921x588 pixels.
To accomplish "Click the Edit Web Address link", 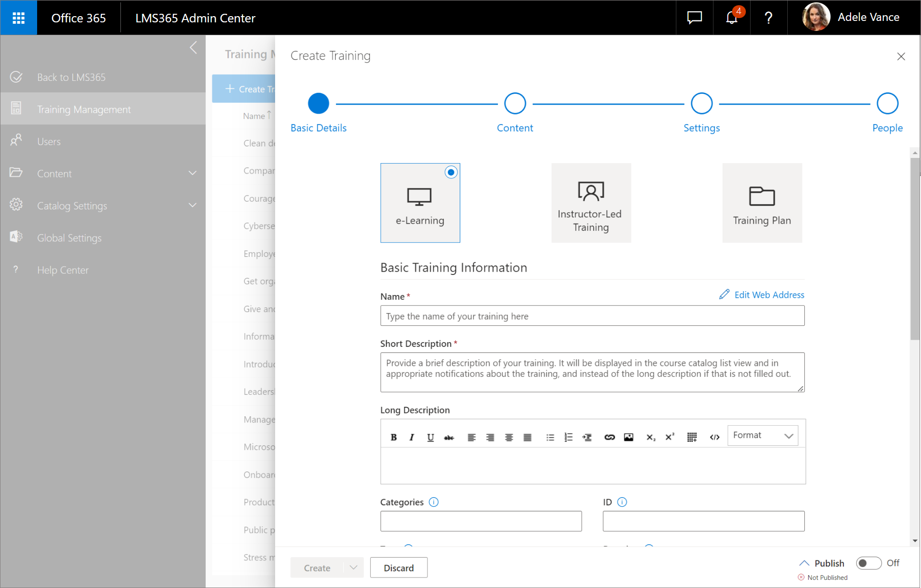I will [763, 295].
